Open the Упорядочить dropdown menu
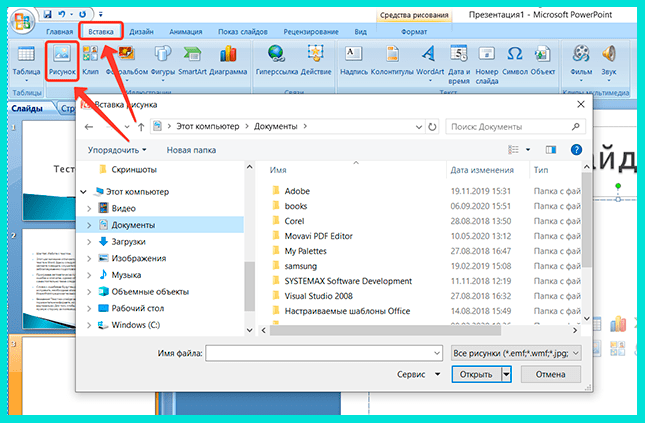645x423 pixels. pos(117,150)
